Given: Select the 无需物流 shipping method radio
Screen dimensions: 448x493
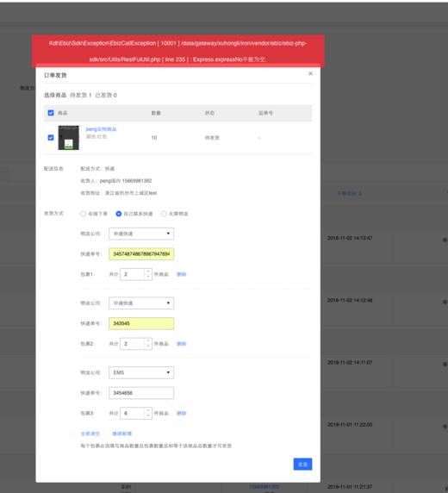Looking at the screenshot, I should 164,214.
